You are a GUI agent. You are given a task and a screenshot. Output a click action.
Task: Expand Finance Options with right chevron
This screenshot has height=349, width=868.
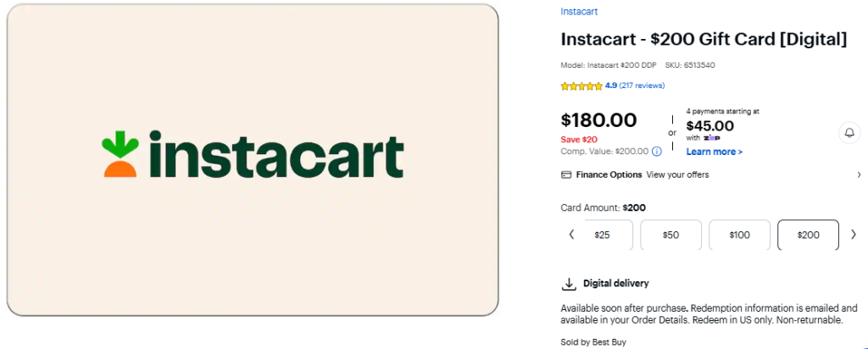coord(860,174)
